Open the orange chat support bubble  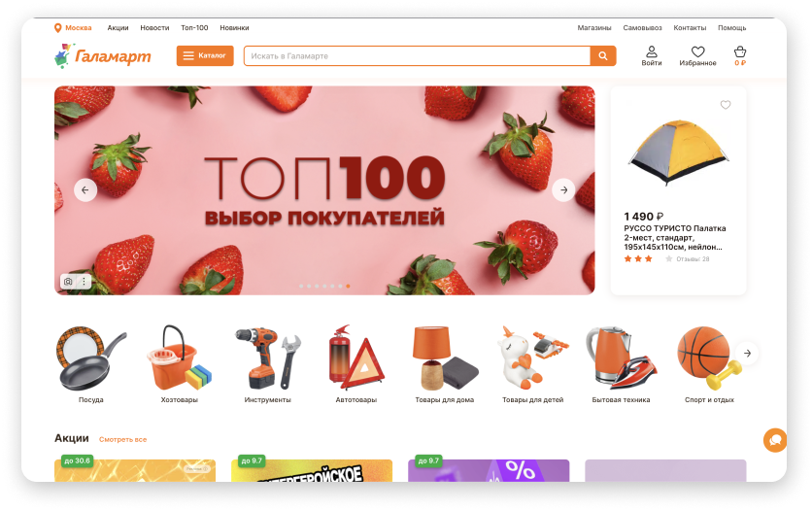coord(775,440)
